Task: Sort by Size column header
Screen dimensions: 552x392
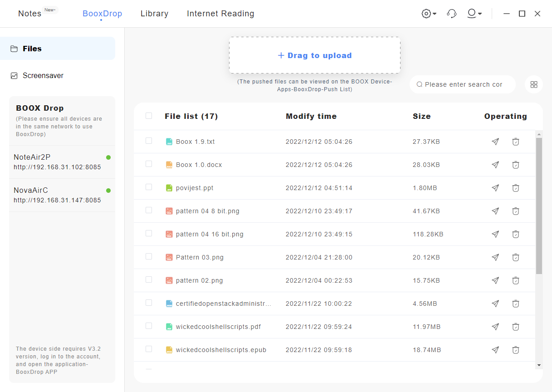Action: [x=422, y=116]
